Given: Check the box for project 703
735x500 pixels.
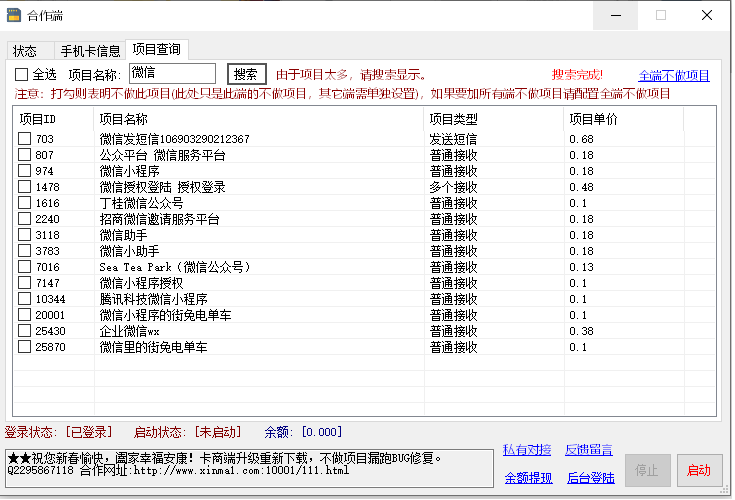Looking at the screenshot, I should click(24, 139).
